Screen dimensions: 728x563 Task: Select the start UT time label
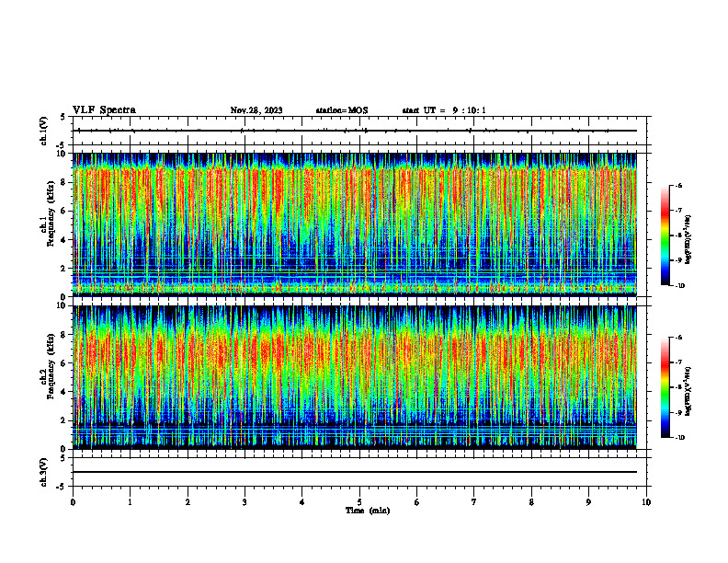tap(444, 110)
